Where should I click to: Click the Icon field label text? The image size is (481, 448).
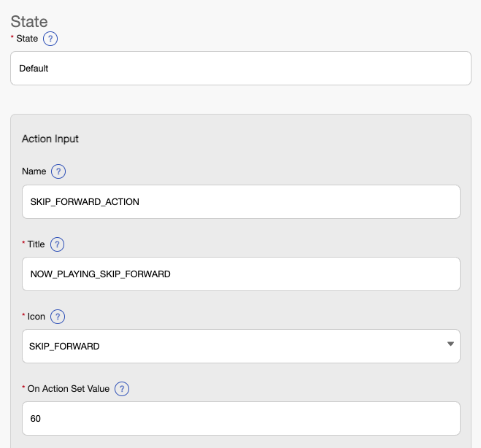(x=36, y=317)
